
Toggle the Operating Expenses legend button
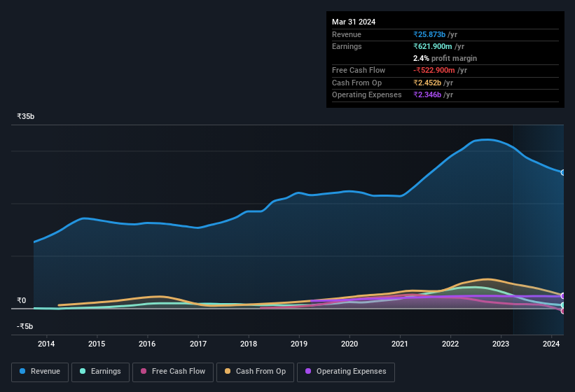coord(346,372)
